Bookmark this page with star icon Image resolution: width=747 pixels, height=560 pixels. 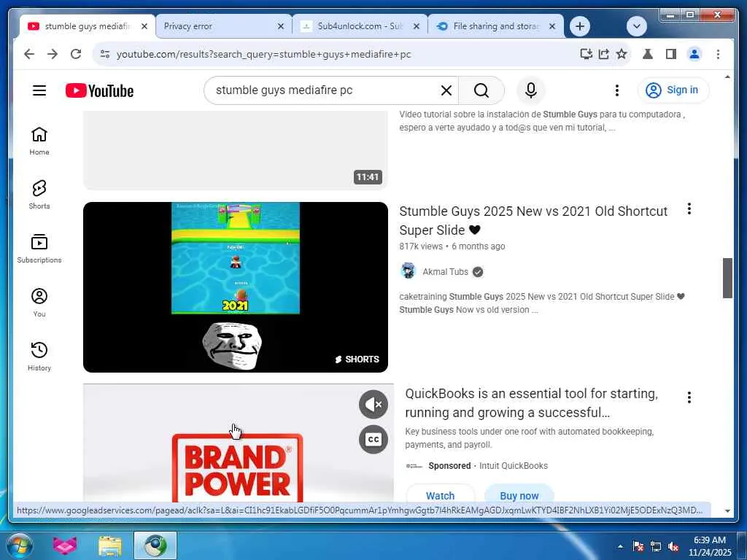click(x=622, y=54)
